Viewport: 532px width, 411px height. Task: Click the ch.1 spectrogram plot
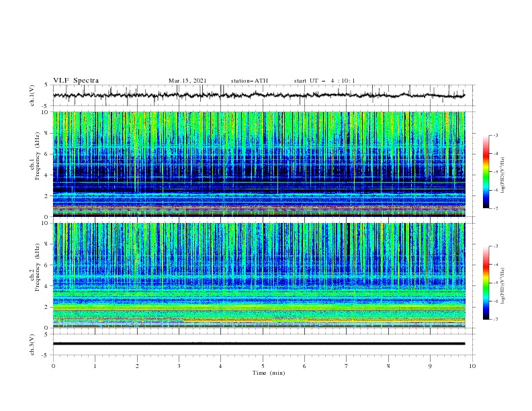[259, 164]
